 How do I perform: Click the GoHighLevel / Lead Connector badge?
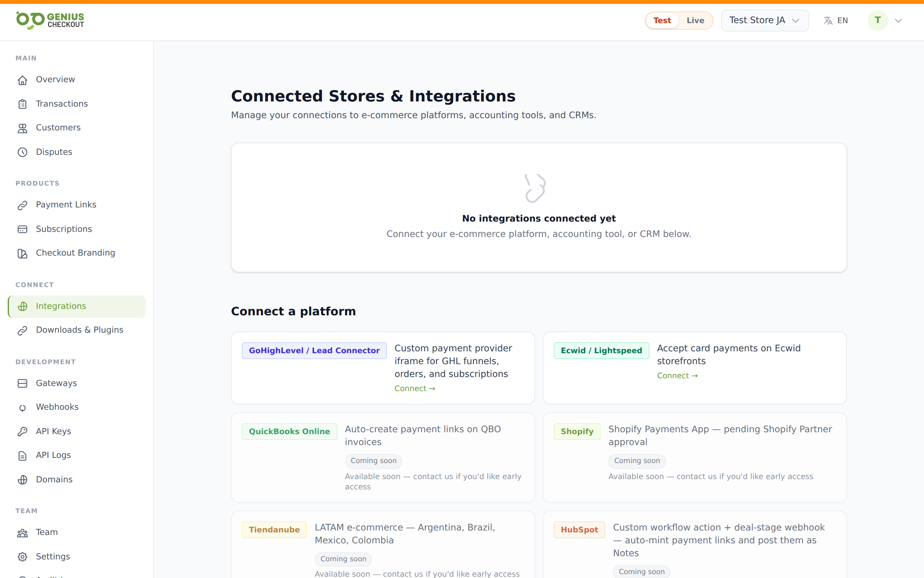[x=314, y=351]
